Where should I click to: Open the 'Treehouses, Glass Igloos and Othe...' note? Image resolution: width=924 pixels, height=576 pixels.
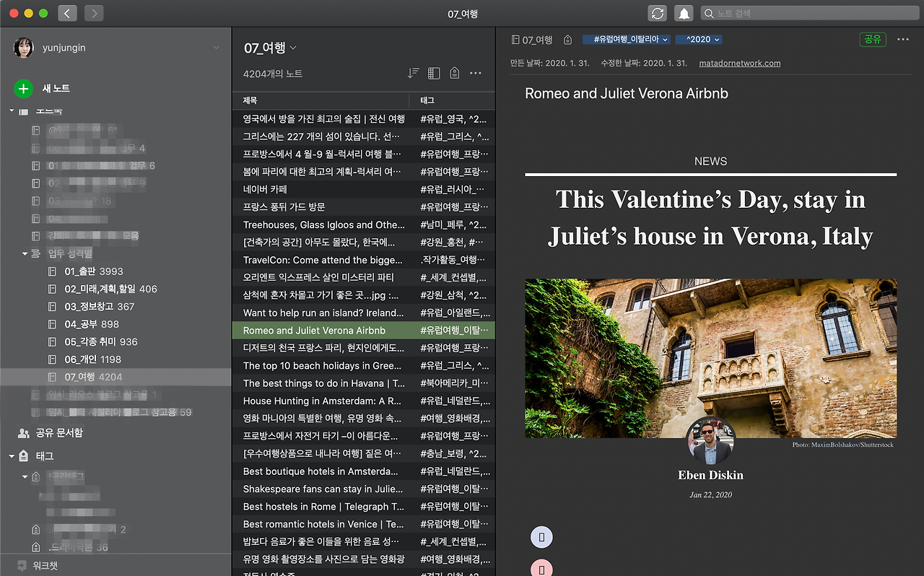(364, 224)
